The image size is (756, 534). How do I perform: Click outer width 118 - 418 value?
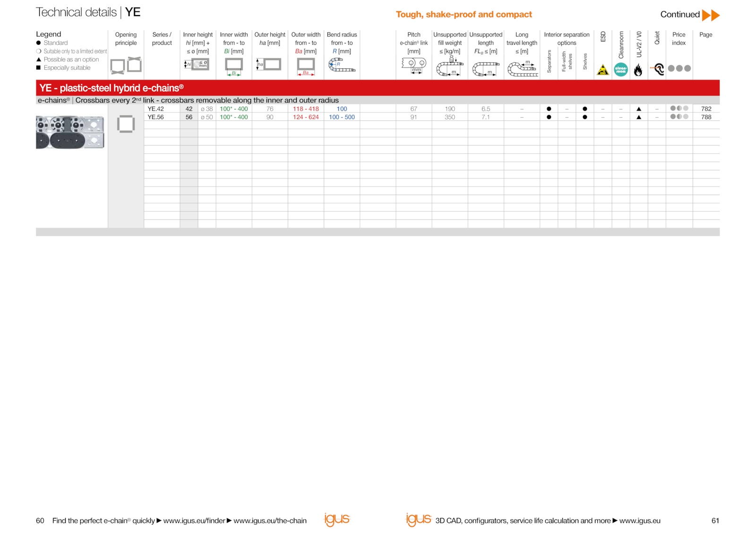tap(306, 109)
